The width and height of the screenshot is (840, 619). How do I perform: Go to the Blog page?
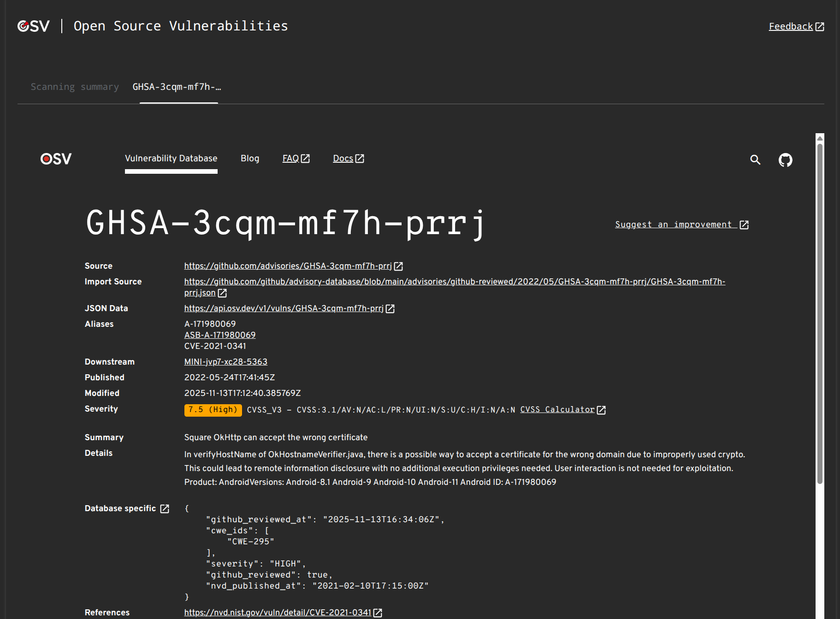[250, 159]
